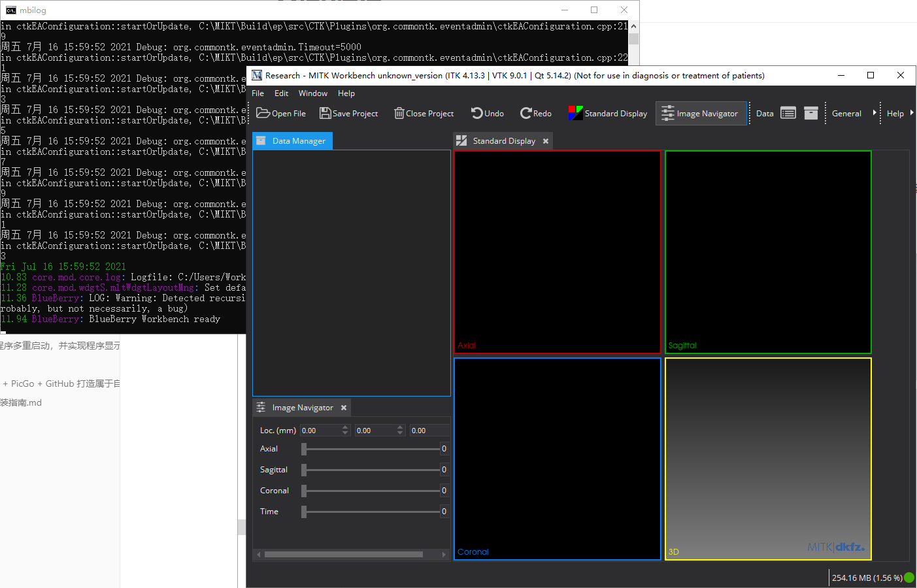Click the left arrow of Image Navigator scrollbar
Viewport: 917px width, 588px height.
click(259, 555)
